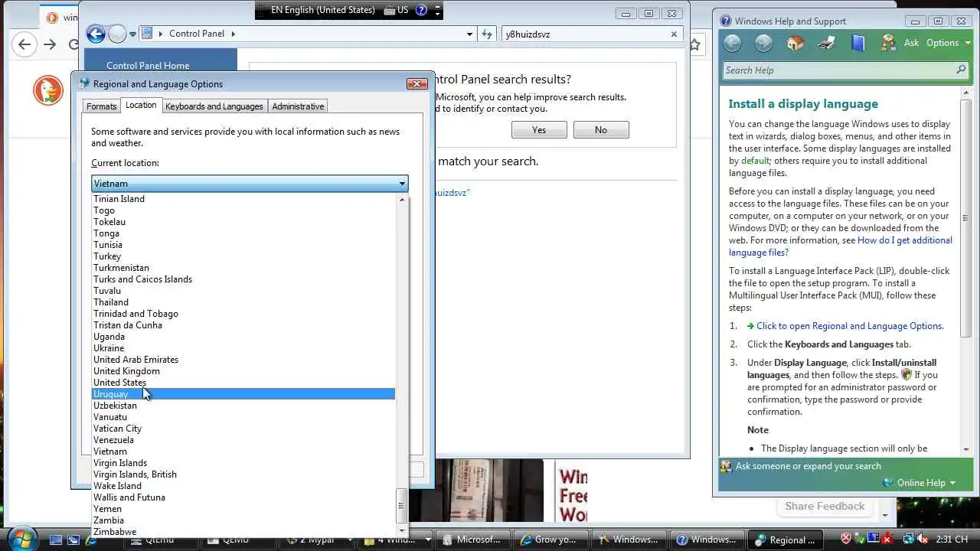Click the browser back arrow
980x551 pixels.
coord(24,44)
